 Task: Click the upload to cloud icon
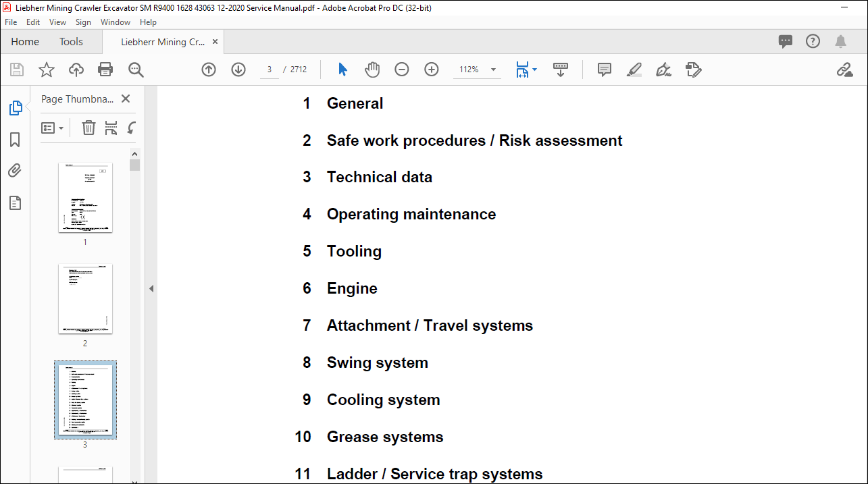[76, 70]
